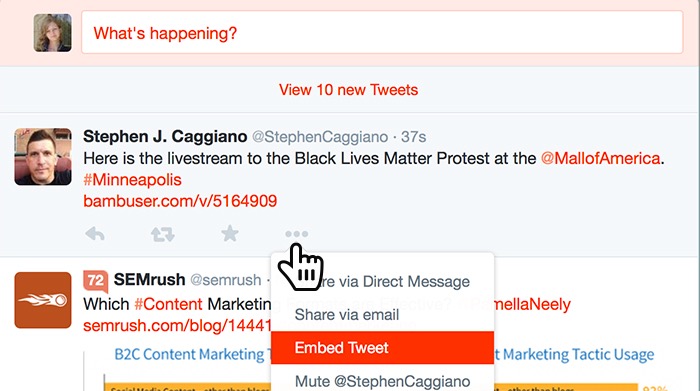Screen dimensions: 700x391
Task: Open the semrush.com/blog link
Action: click(x=177, y=325)
